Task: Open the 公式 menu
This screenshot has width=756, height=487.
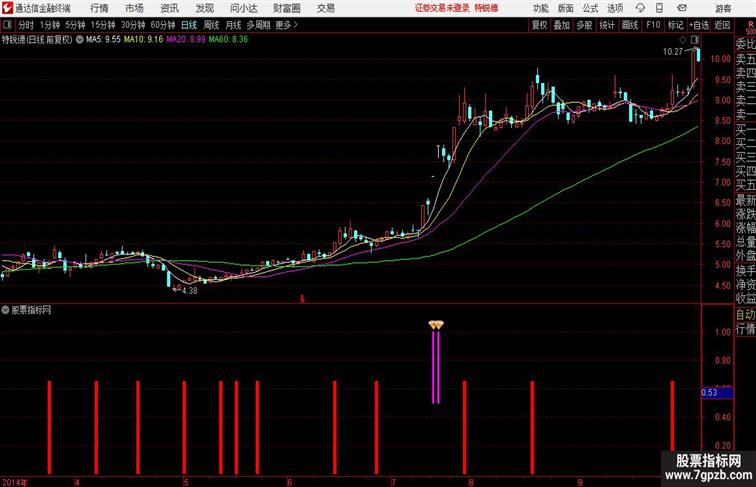Action: 590,8
